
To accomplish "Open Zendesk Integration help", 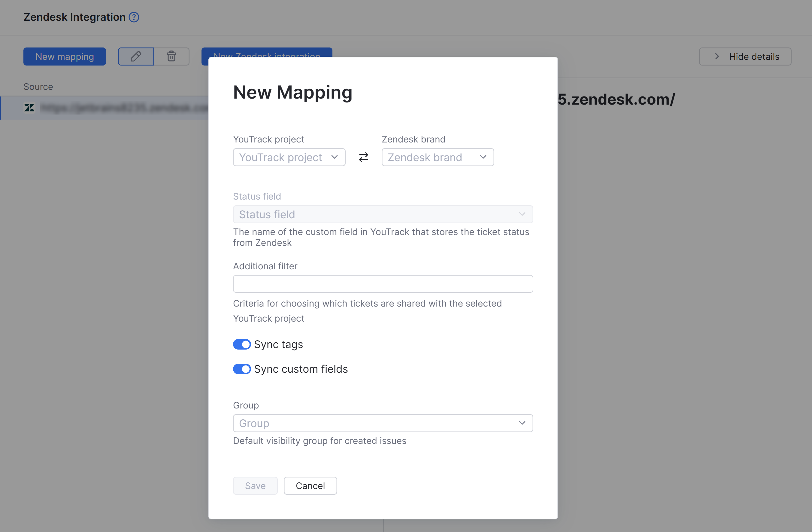I will (134, 17).
